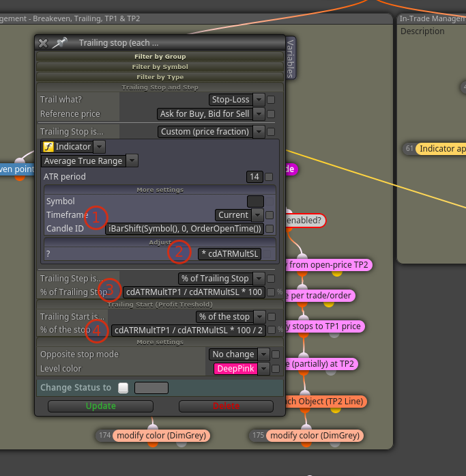Tick the checkbox beside Candle ID
Screen dimensions: 466x476
coord(270,229)
